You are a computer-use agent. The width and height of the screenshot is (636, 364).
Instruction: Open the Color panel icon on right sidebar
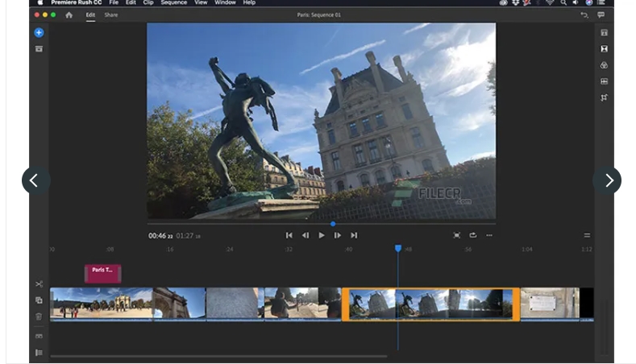pos(604,65)
